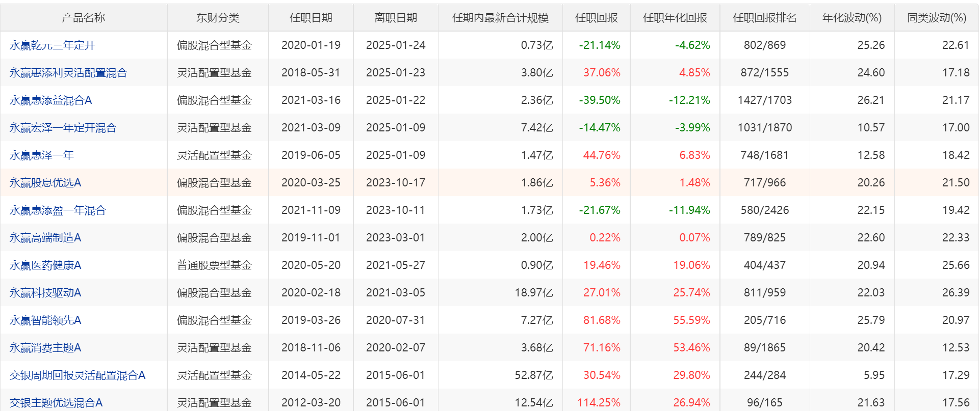Click ranking 1427/1703
This screenshot has width=980, height=411.
tap(765, 100)
